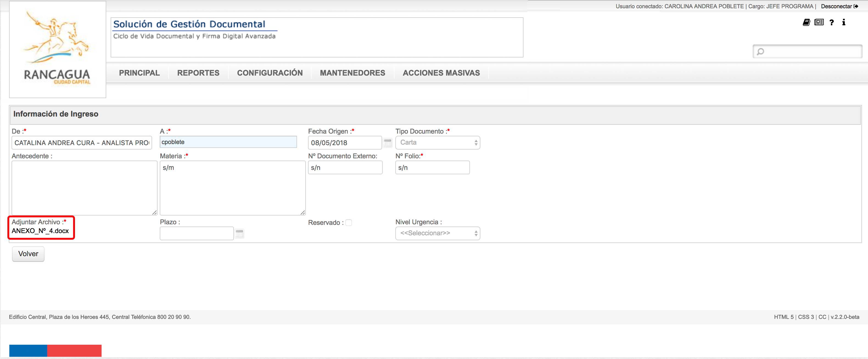868x359 pixels.
Task: Click the Nº Folio field
Action: tap(432, 168)
